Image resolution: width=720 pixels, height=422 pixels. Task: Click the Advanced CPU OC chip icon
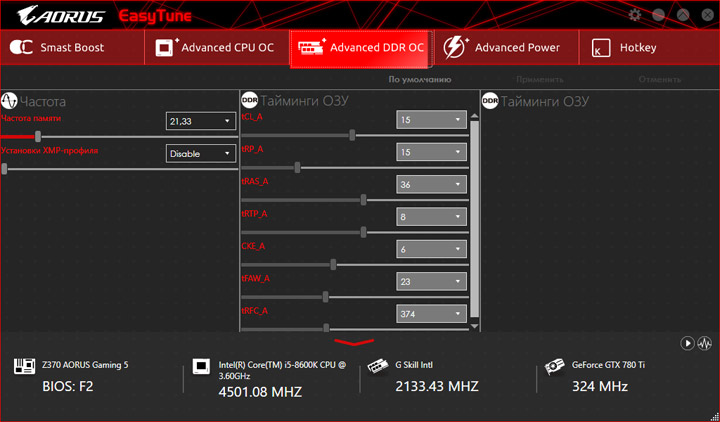(167, 47)
